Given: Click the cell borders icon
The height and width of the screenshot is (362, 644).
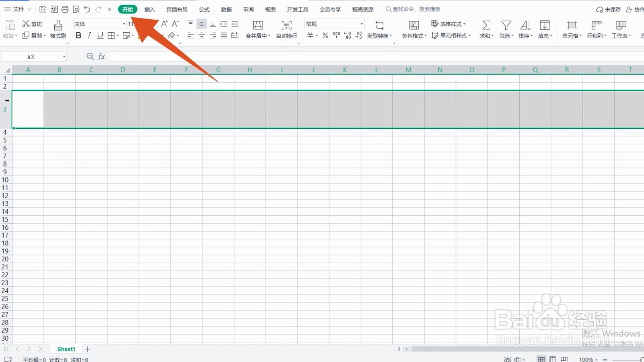Looking at the screenshot, I should pyautogui.click(x=111, y=35).
